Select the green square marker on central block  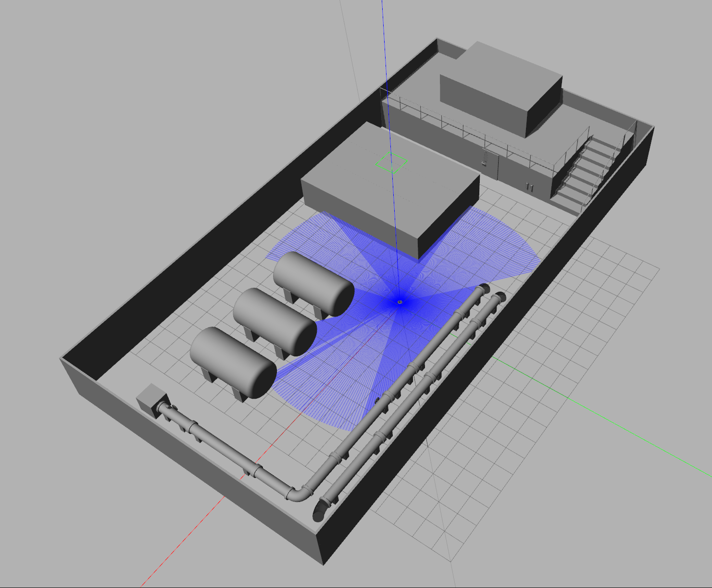coord(392,162)
